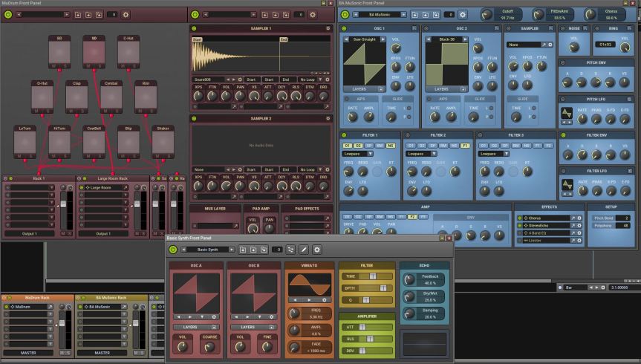Open Filter 3 Lowpass type dropdown
This screenshot has height=364, width=641.
click(494, 154)
